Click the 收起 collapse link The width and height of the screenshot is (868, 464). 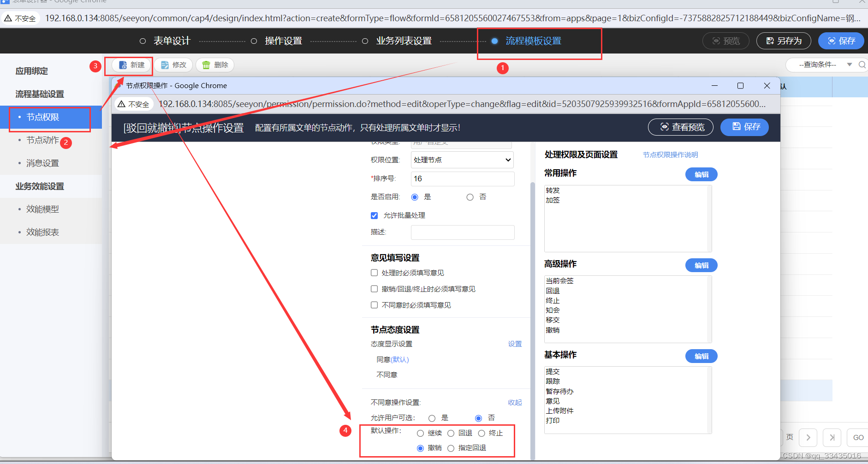(515, 403)
